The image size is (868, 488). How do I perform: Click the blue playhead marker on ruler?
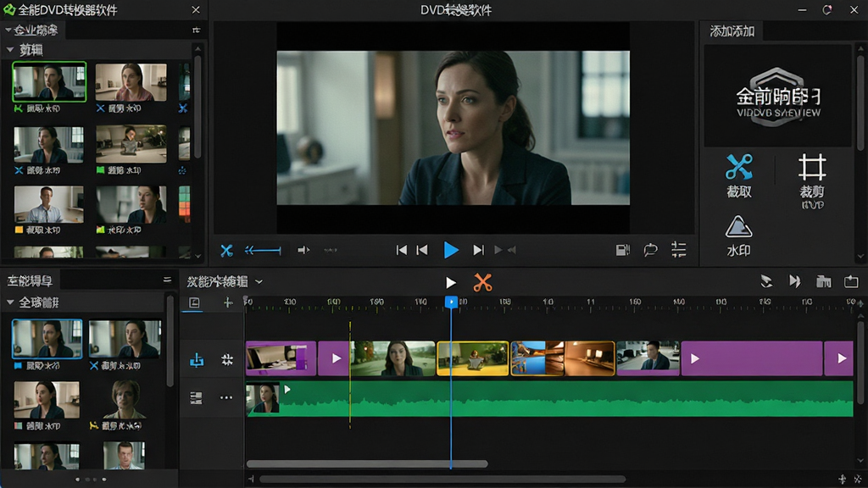(x=451, y=302)
